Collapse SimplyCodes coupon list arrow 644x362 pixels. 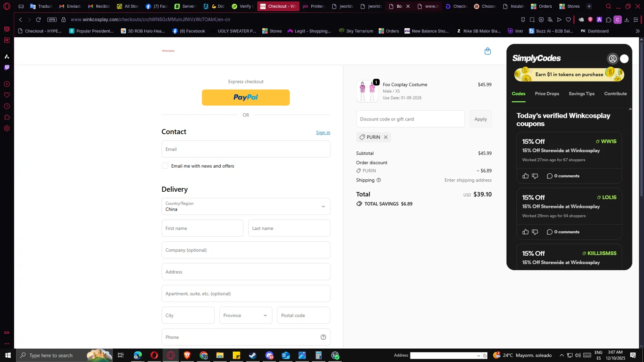(630, 109)
